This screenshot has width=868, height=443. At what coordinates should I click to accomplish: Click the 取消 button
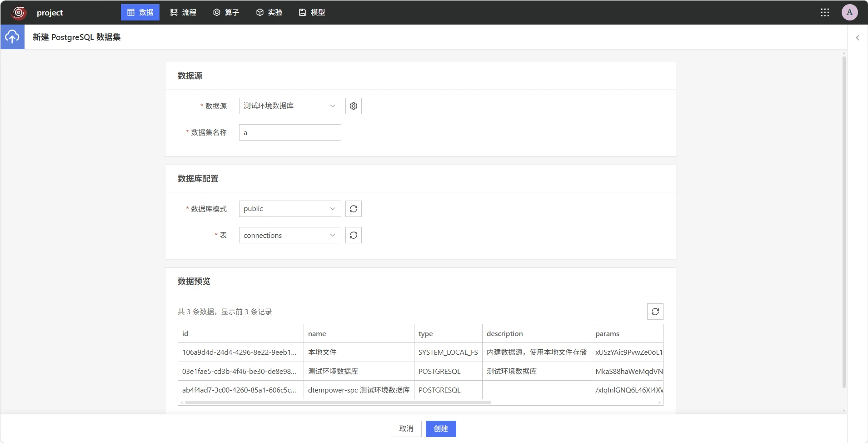(x=406, y=429)
